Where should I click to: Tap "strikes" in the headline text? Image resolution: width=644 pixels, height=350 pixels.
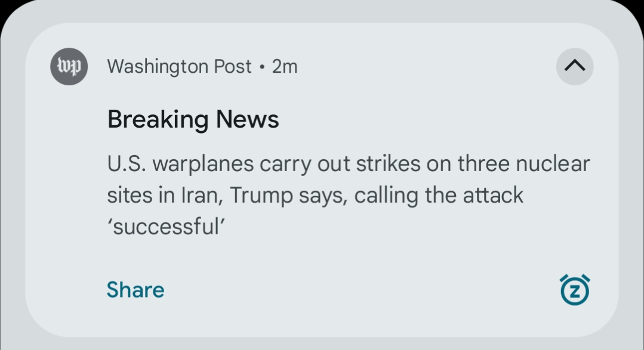pyautogui.click(x=388, y=164)
